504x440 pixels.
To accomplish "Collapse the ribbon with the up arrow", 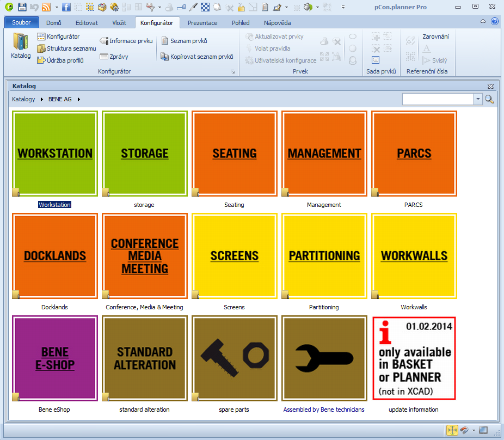I will click(x=483, y=22).
